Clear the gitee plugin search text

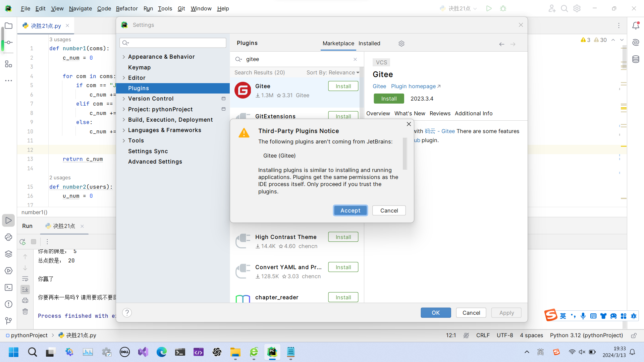355,59
